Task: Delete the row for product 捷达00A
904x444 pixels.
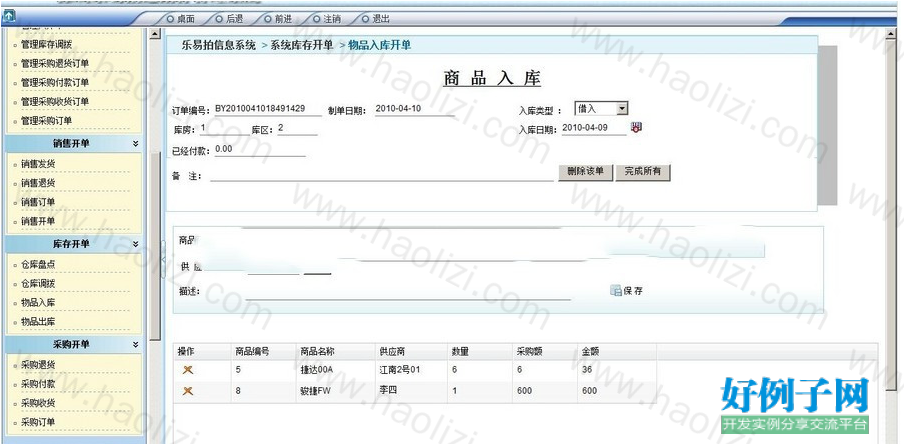Action: click(187, 370)
